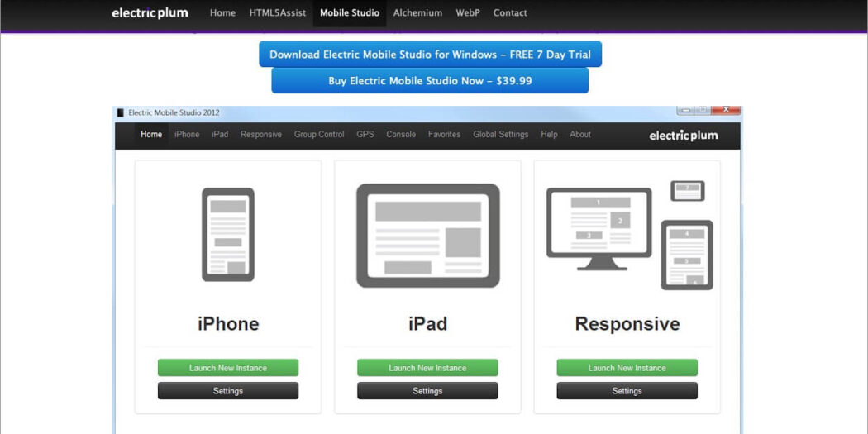Open the Console tab
Viewport: 868px width, 434px height.
pyautogui.click(x=401, y=135)
